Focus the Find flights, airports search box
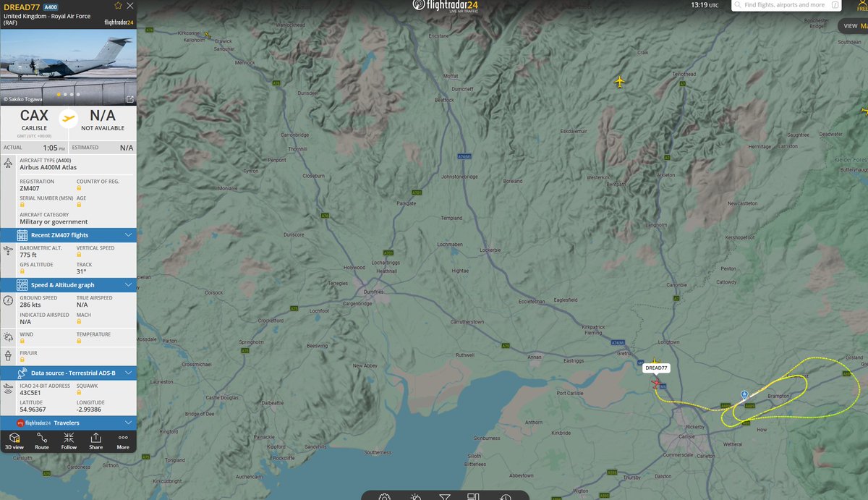Screen dimensions: 868x500 (x=786, y=5)
